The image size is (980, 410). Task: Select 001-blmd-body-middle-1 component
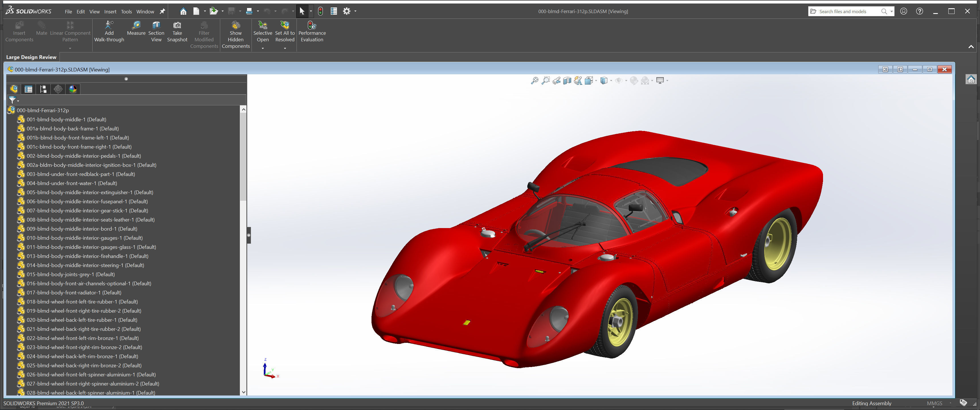click(66, 119)
